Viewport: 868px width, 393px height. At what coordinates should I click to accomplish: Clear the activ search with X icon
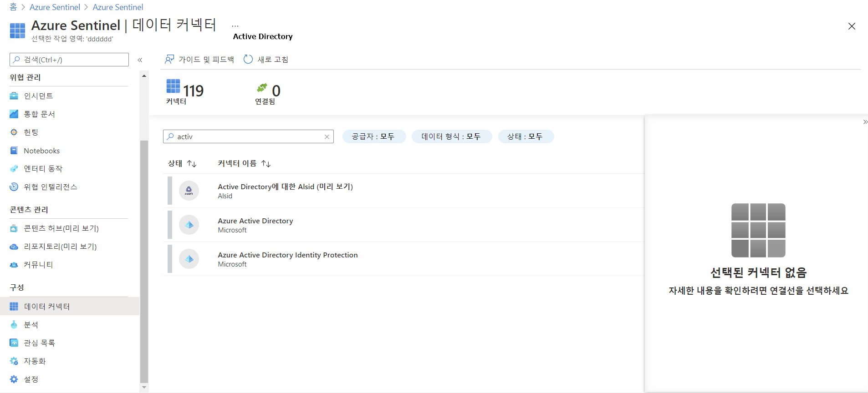pos(327,137)
